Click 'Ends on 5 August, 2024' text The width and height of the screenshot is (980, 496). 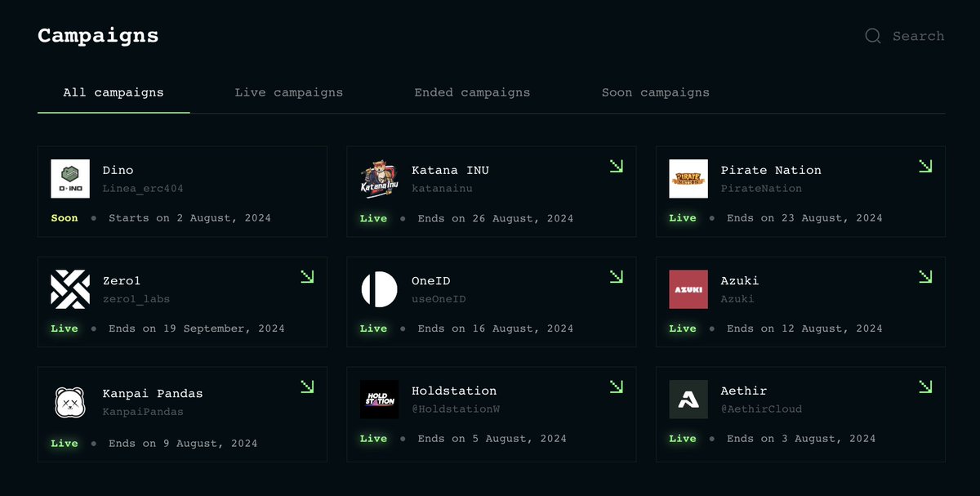492,439
